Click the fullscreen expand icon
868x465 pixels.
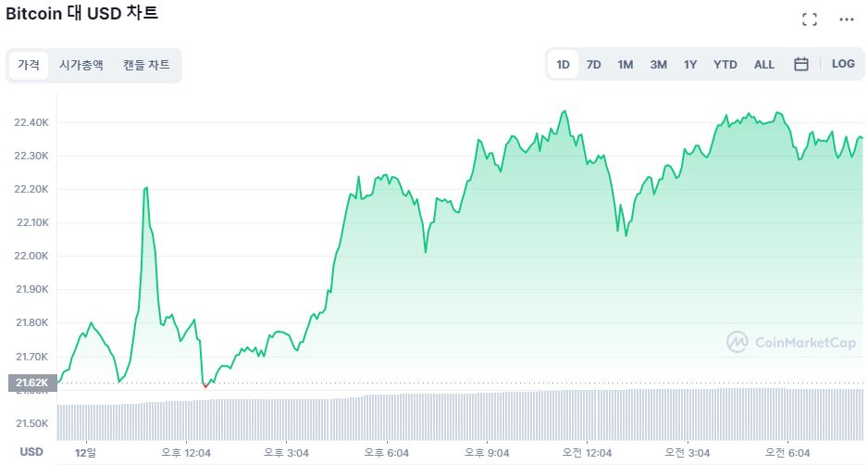coord(810,19)
